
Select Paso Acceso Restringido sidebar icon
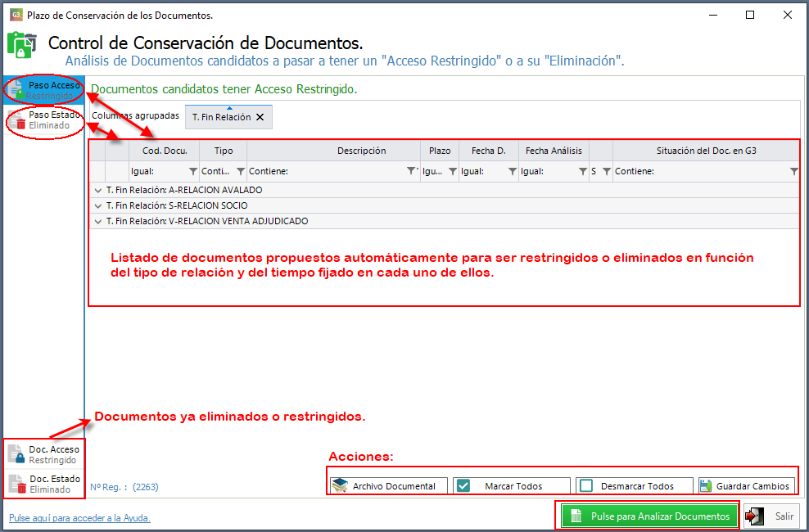(16, 91)
